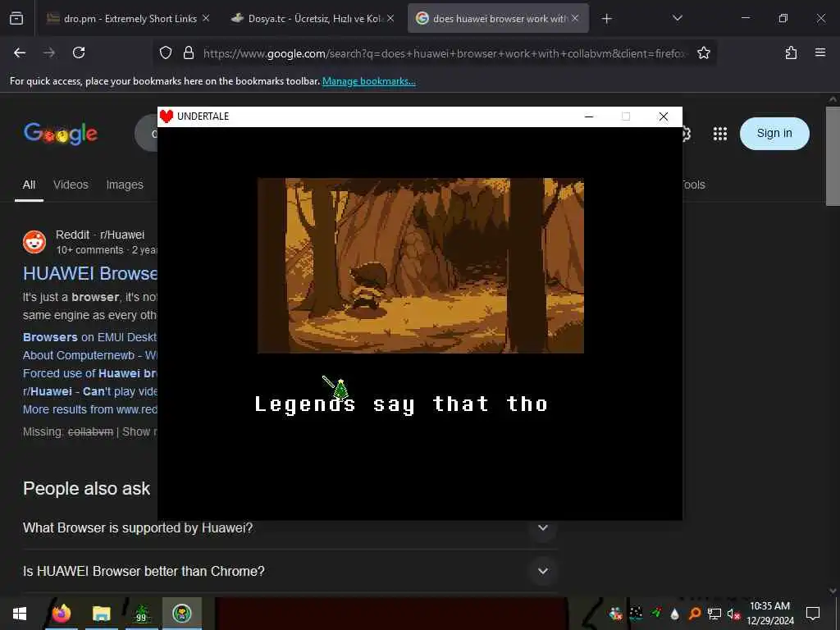Open a new tab with plus button
Screen dimensions: 840x630
(606, 19)
